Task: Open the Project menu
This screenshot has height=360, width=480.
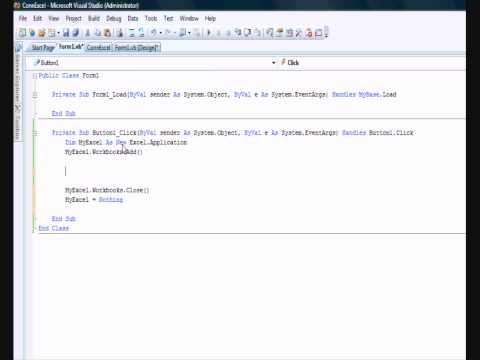Action: point(74,19)
